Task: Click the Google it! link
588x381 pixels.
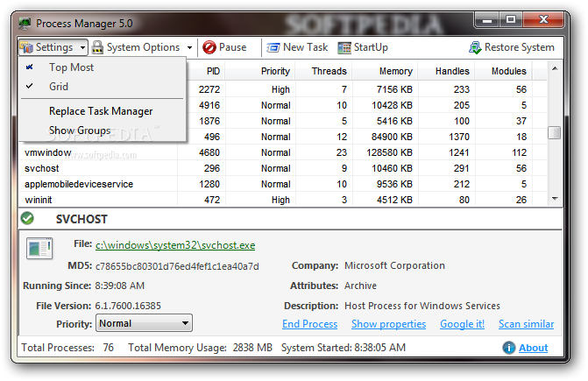Action: tap(462, 324)
